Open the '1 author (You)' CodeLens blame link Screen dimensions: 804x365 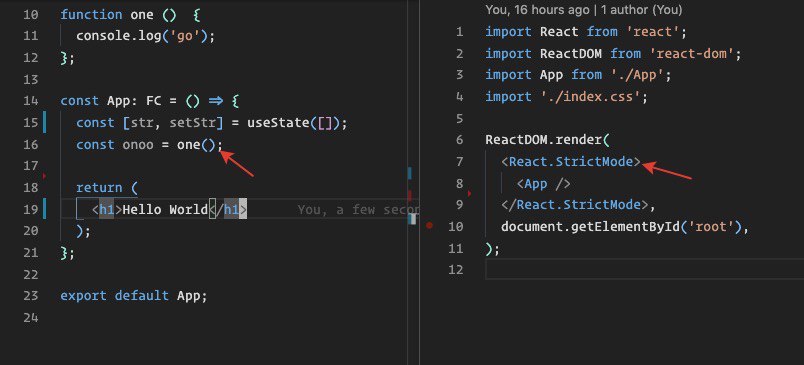pos(642,9)
